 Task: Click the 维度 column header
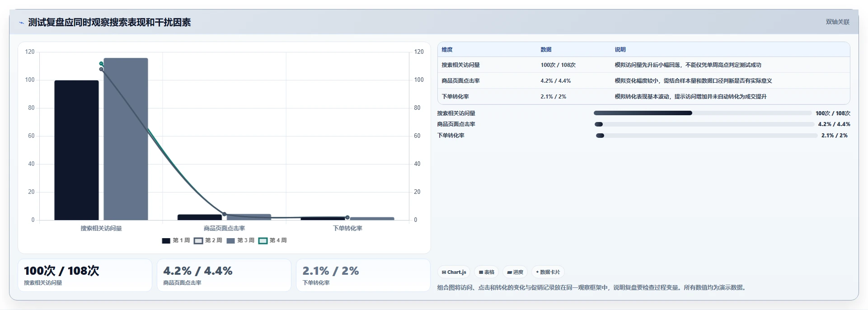tap(447, 50)
